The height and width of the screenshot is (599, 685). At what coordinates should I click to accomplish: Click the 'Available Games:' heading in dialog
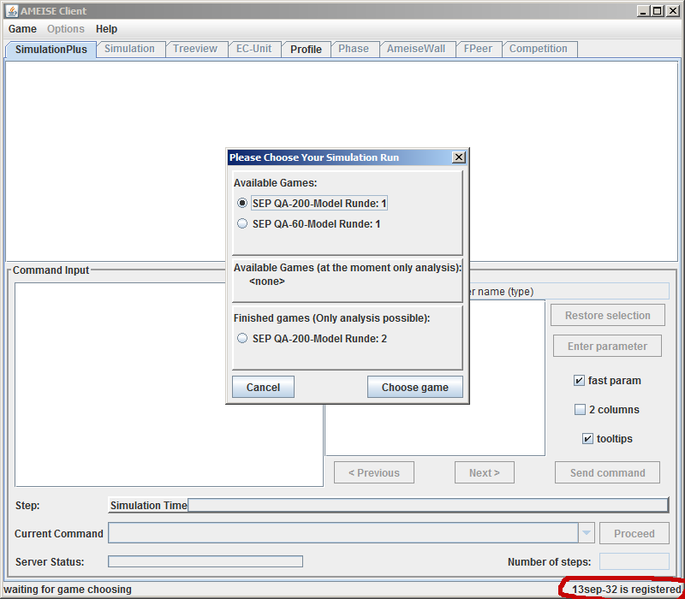point(275,183)
